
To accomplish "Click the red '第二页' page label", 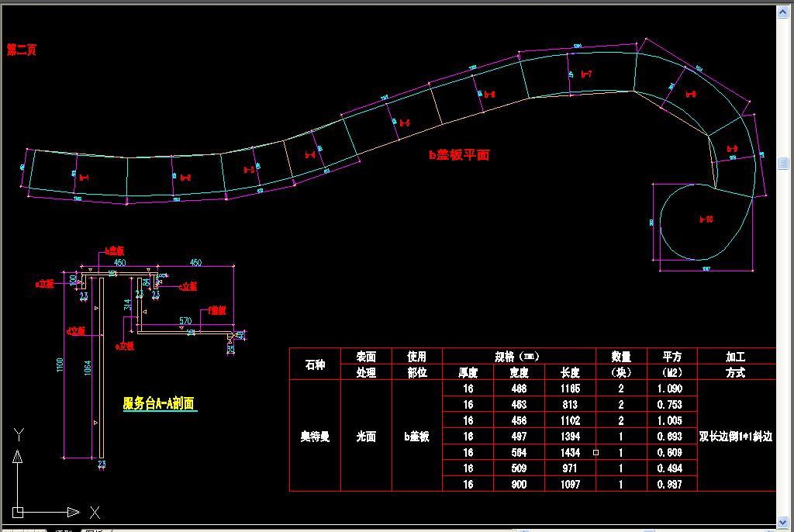I will pos(22,50).
